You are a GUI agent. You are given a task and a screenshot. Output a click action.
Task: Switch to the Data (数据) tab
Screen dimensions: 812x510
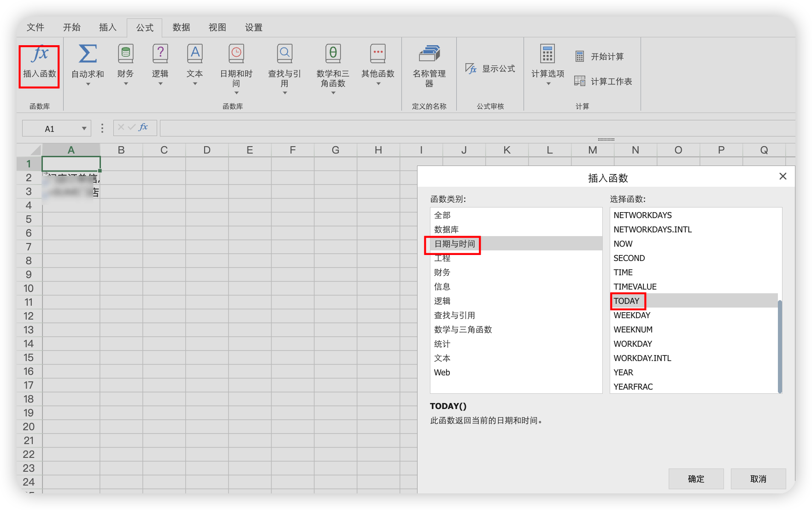[181, 27]
